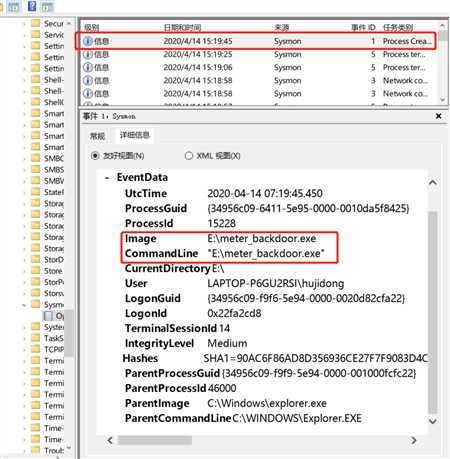Image resolution: width=450 pixels, height=459 pixels.
Task: Click the horizontal scroll right arrow
Action: coord(414,440)
